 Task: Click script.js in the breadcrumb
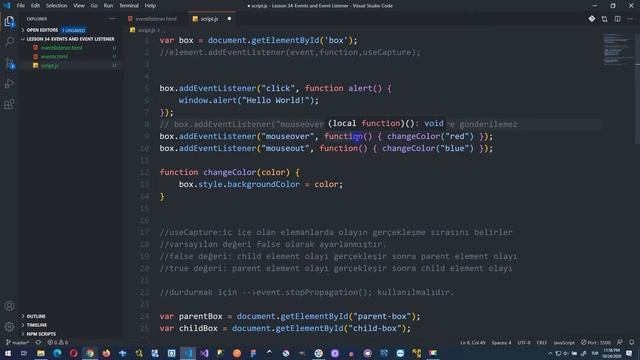(x=146, y=30)
